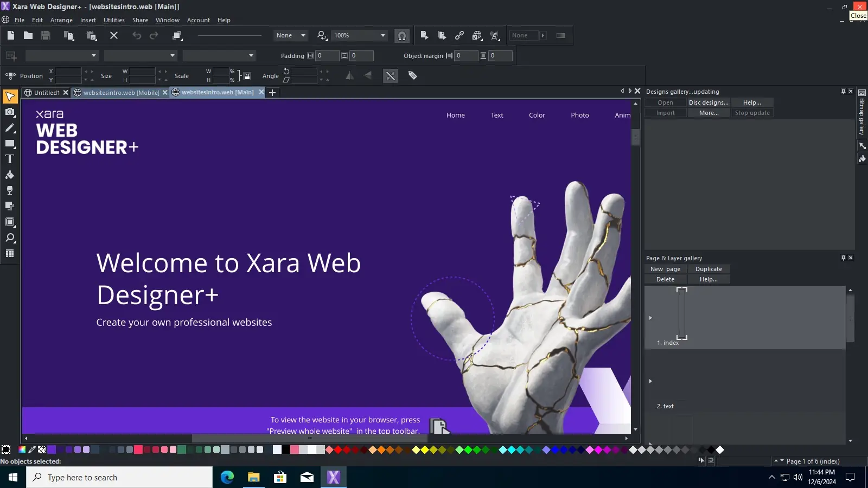Activate the Zoom magnifier tool

tap(10, 238)
